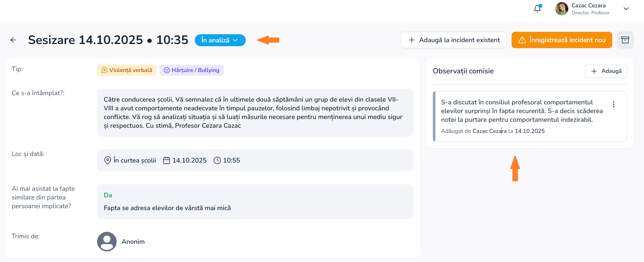The height and width of the screenshot is (262, 644).
Task: Click the location pin icon
Action: click(107, 160)
